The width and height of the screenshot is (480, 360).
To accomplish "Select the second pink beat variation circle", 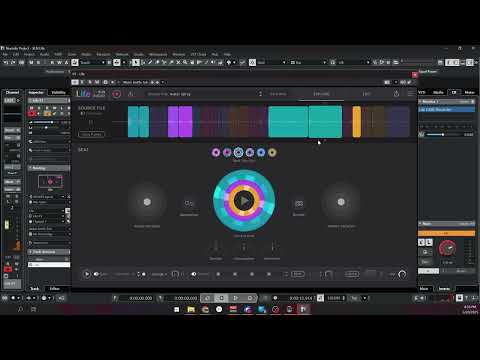I will (x=227, y=153).
